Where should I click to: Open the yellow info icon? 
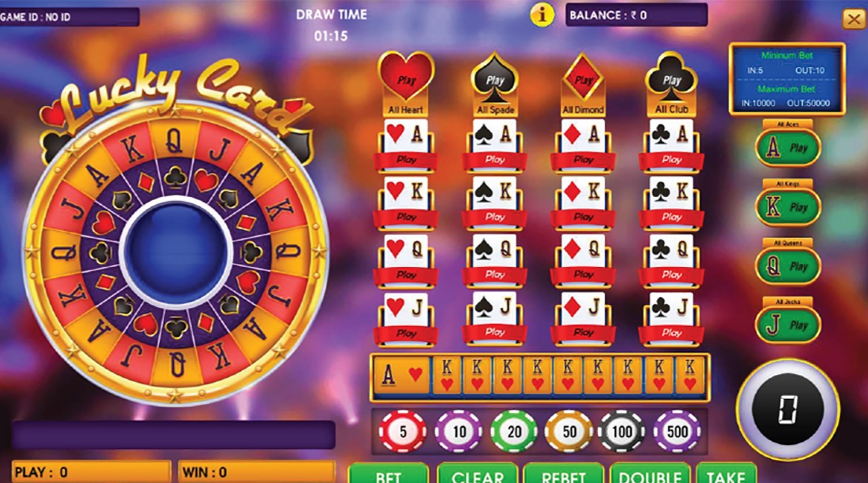pos(542,15)
